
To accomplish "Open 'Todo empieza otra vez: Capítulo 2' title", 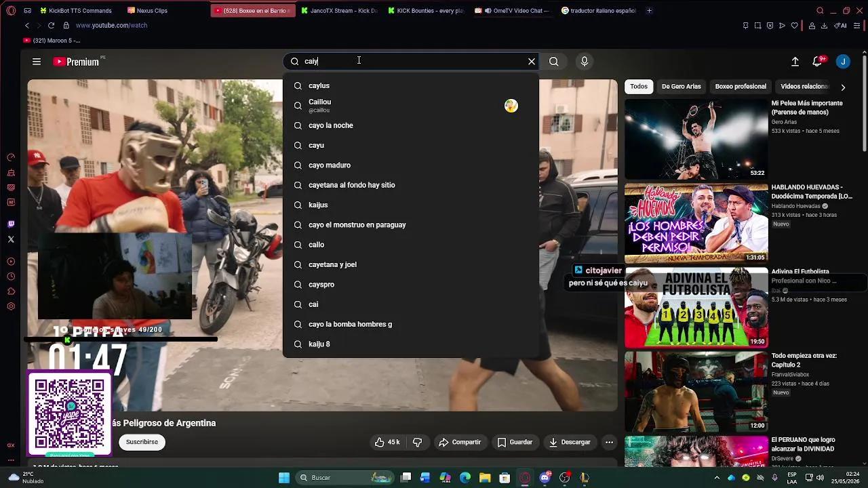I will pyautogui.click(x=804, y=360).
